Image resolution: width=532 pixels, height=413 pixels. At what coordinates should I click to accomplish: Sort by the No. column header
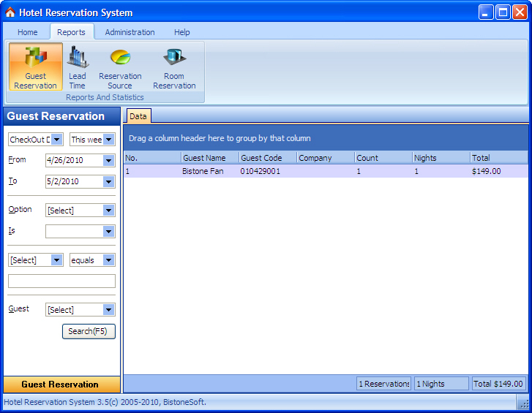point(152,158)
